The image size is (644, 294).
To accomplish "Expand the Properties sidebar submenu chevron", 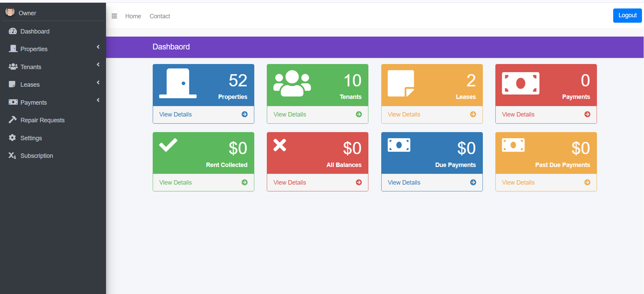I will pos(98,47).
